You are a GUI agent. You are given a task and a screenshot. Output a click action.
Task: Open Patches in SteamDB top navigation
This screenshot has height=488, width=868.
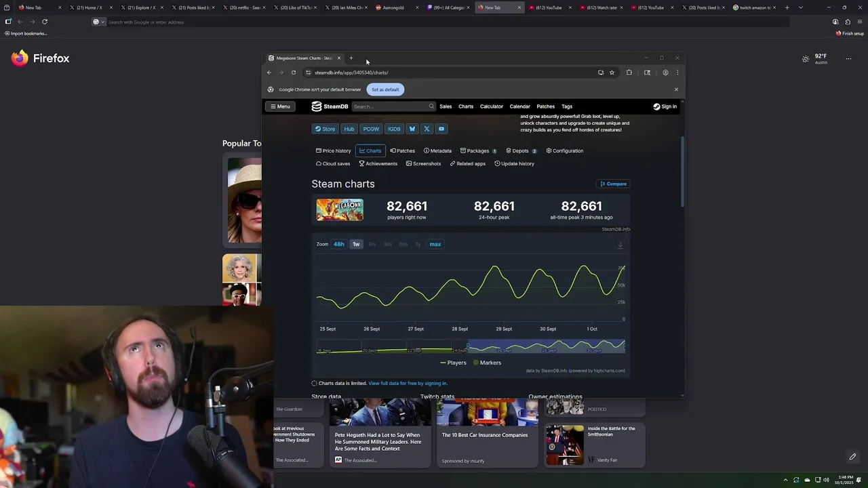pos(545,106)
